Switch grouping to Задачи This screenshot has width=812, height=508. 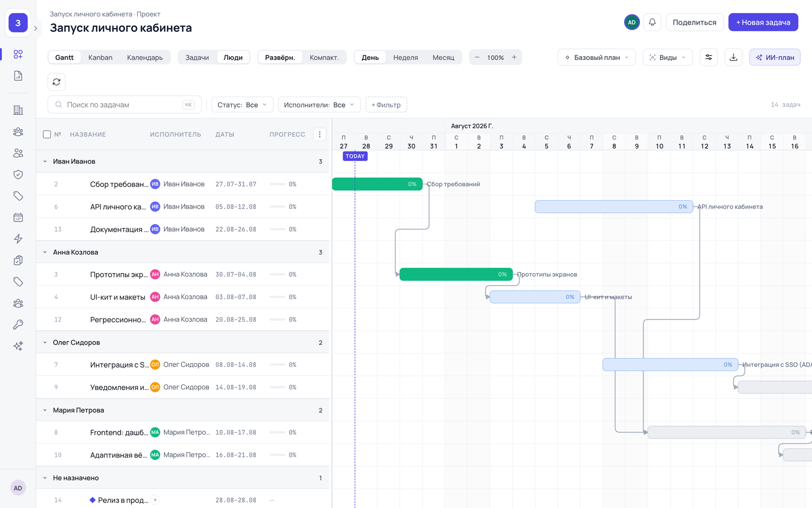click(x=197, y=57)
